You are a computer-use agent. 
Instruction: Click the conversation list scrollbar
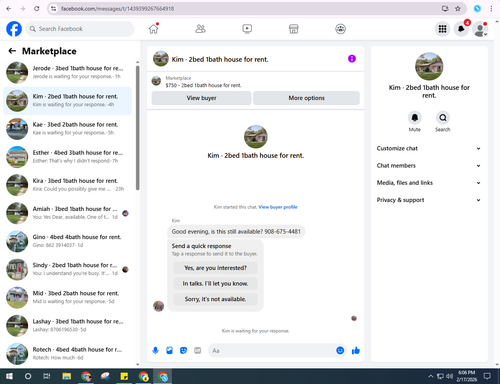coord(137,128)
